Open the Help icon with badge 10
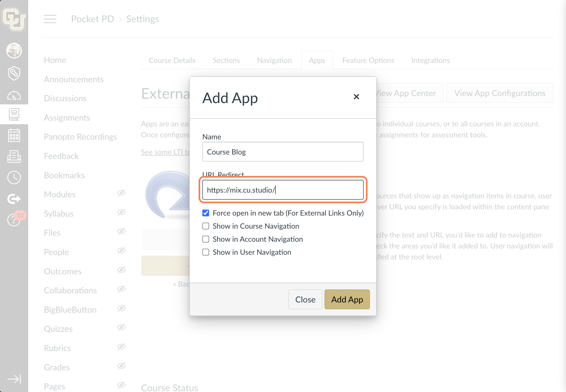The width and height of the screenshot is (566, 392). pos(14,219)
